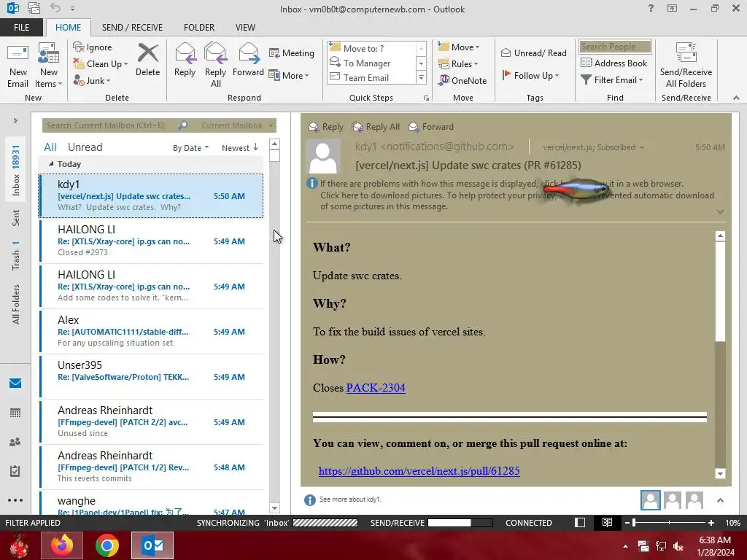Image resolution: width=747 pixels, height=560 pixels.
Task: Click the Search People field
Action: click(x=615, y=47)
